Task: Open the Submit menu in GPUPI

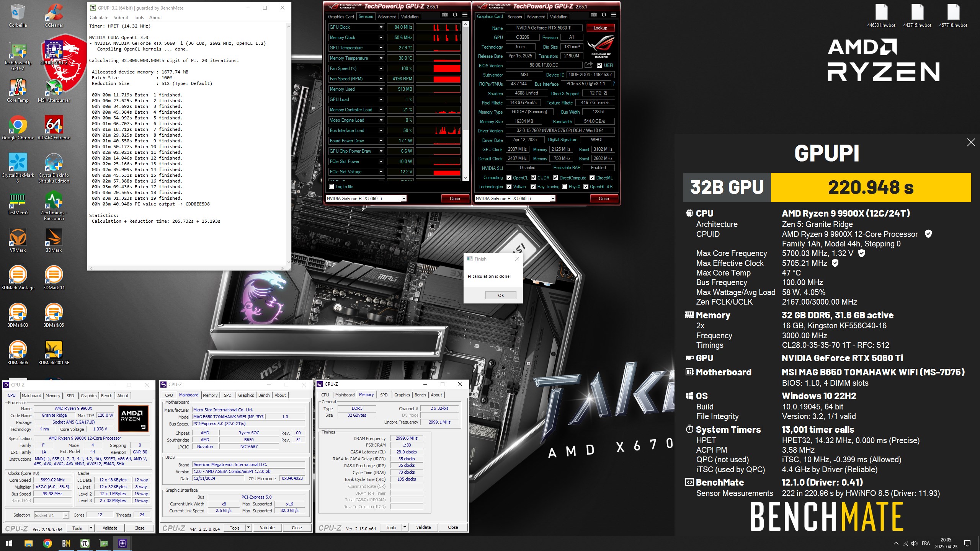Action: point(121,18)
